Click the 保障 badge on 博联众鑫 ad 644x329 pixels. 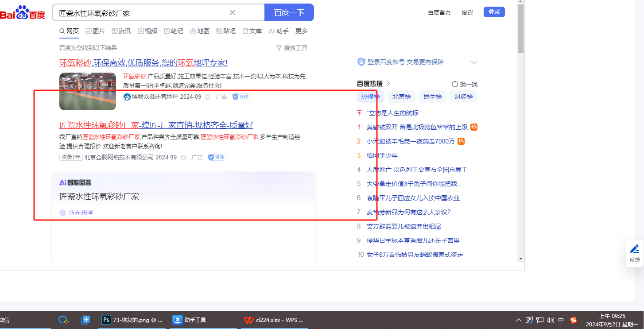241,97
